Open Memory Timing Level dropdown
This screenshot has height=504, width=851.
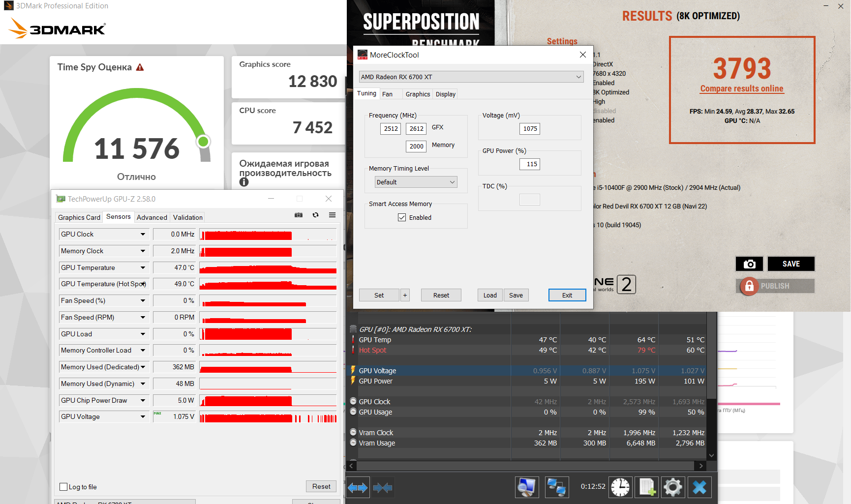click(416, 182)
